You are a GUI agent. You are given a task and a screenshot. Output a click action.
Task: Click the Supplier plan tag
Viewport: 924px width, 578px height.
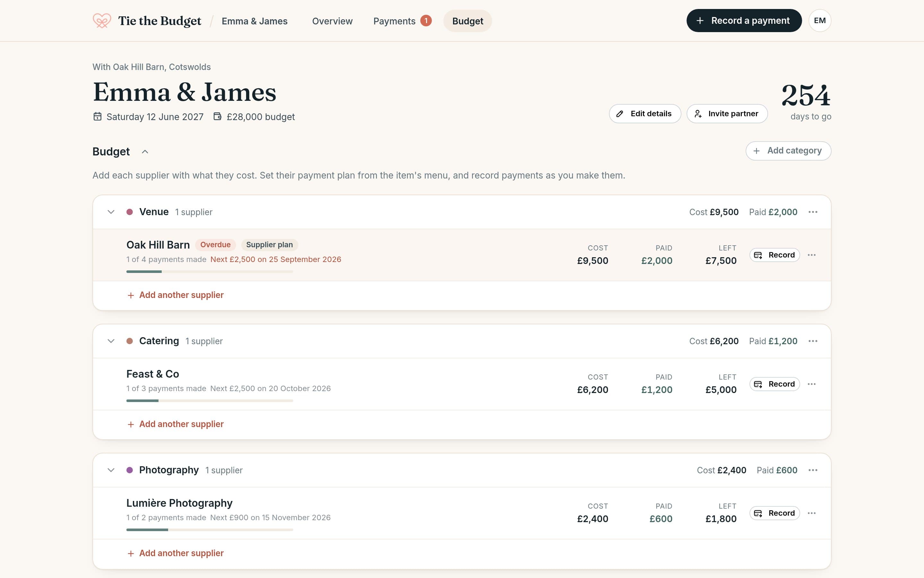point(269,245)
